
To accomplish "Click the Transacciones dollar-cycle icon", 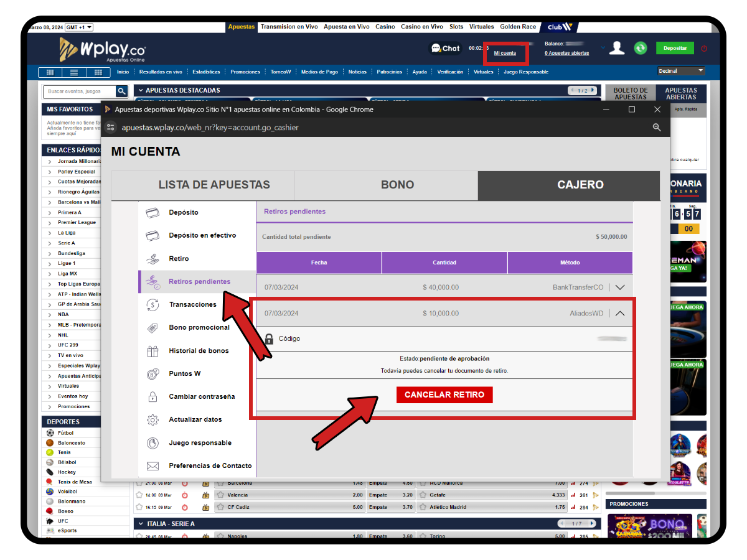I will (x=153, y=305).
